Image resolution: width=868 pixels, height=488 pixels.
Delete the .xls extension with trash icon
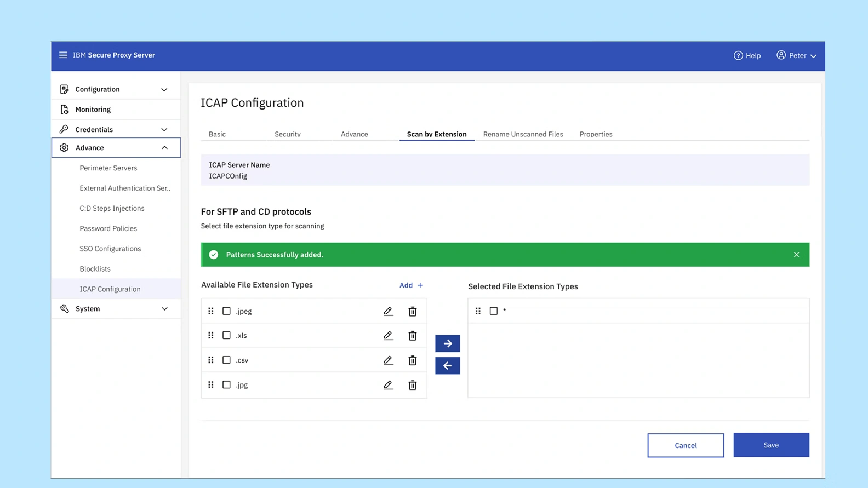413,336
